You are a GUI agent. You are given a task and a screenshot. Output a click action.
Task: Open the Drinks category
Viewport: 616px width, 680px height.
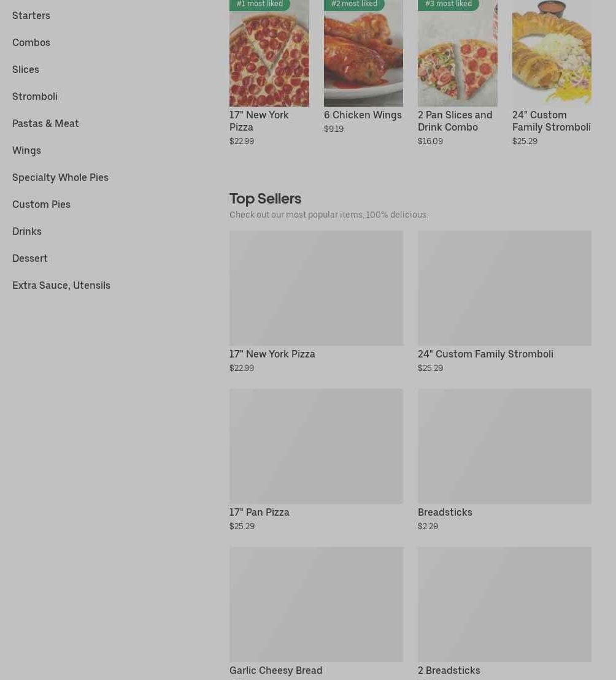click(27, 231)
